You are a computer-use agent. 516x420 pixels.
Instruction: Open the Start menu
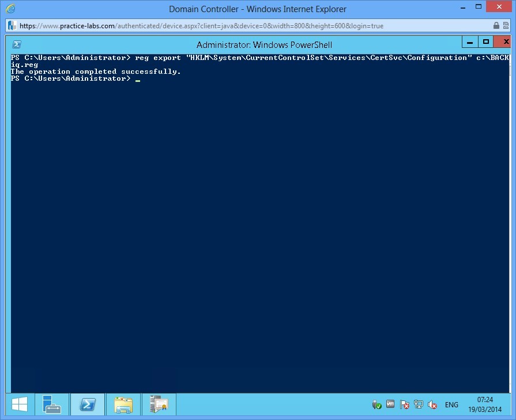coord(21,404)
